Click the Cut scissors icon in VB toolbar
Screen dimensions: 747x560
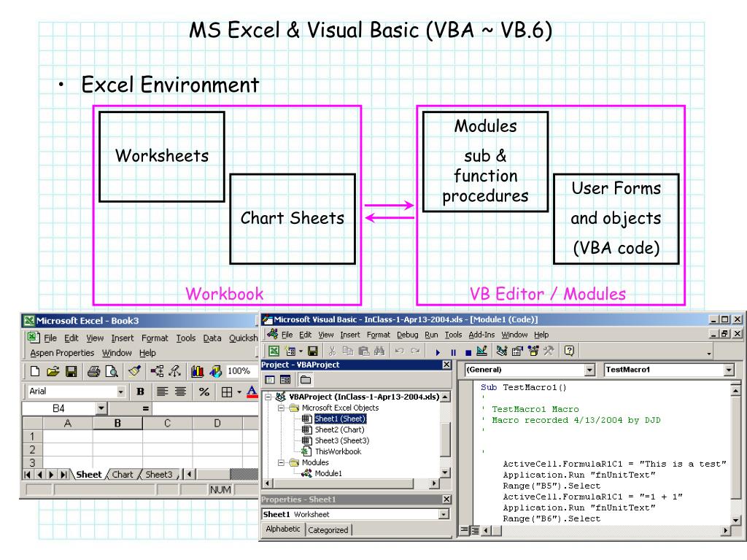[x=332, y=351]
